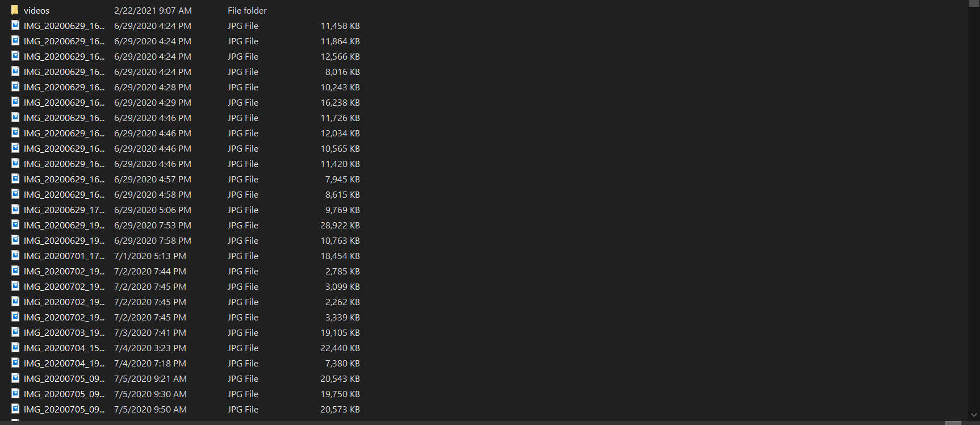
Task: Click the file icon dated 6/29/2020 7:53 PM
Action: point(15,224)
